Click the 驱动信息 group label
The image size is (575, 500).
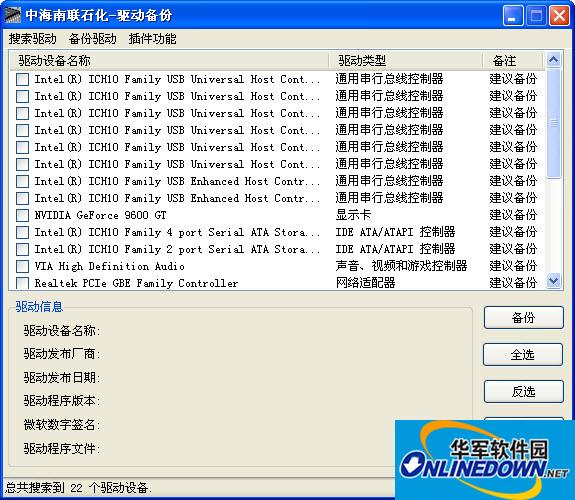(39, 307)
